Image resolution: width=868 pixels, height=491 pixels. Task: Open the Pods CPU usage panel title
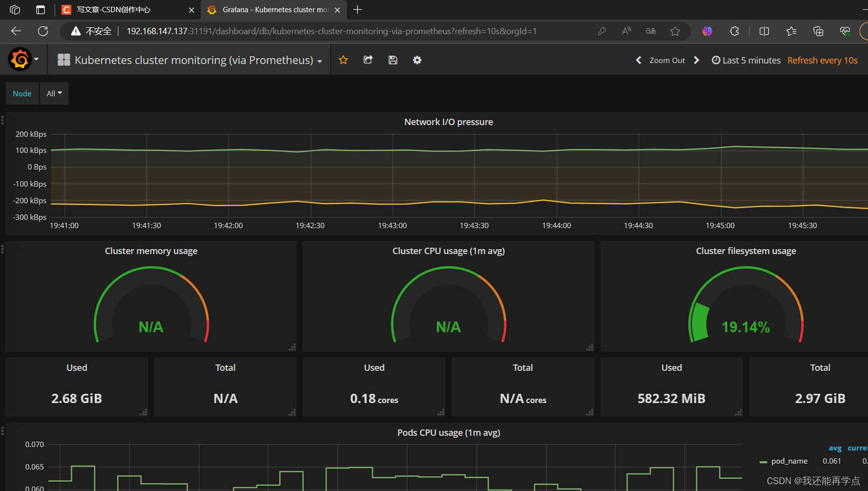point(449,433)
